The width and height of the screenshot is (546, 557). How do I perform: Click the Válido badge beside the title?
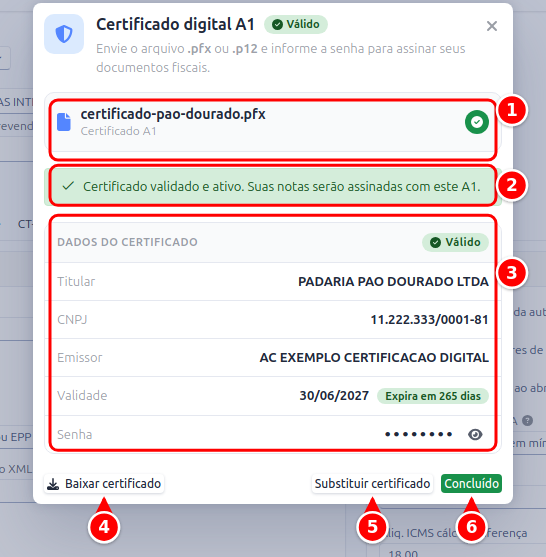point(296,25)
